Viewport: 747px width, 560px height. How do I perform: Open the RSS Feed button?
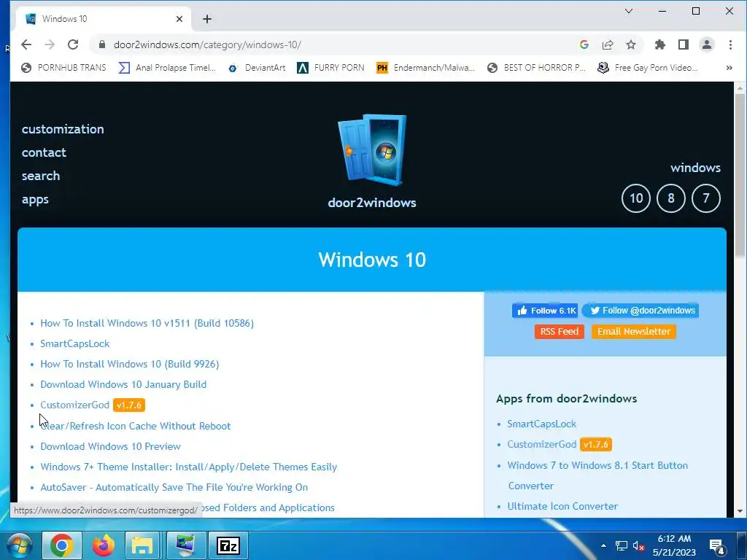point(559,332)
